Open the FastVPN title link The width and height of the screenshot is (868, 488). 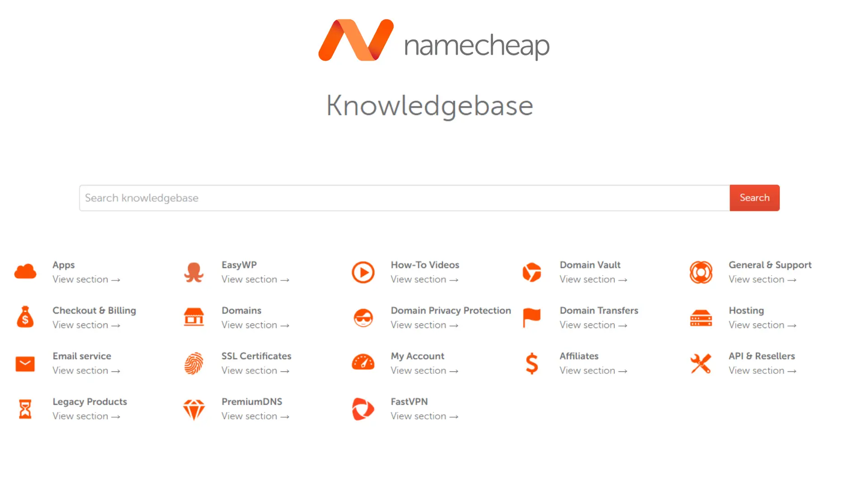(x=409, y=402)
